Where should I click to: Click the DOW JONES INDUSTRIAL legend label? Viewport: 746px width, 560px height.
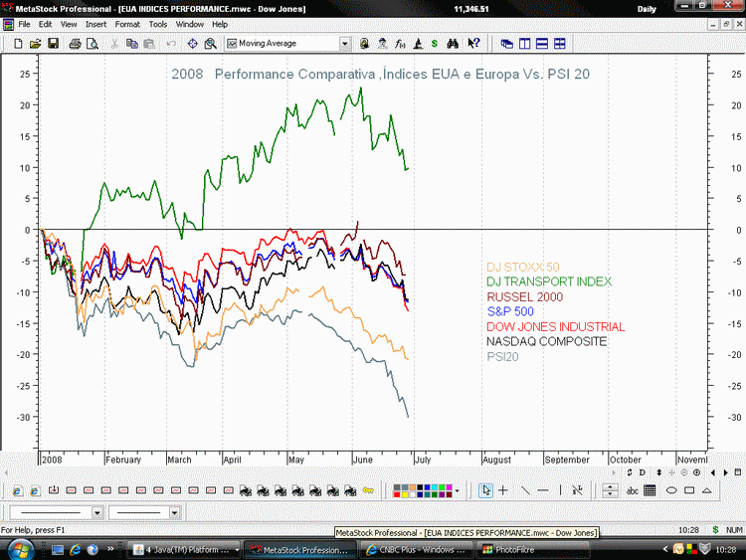pyautogui.click(x=555, y=327)
